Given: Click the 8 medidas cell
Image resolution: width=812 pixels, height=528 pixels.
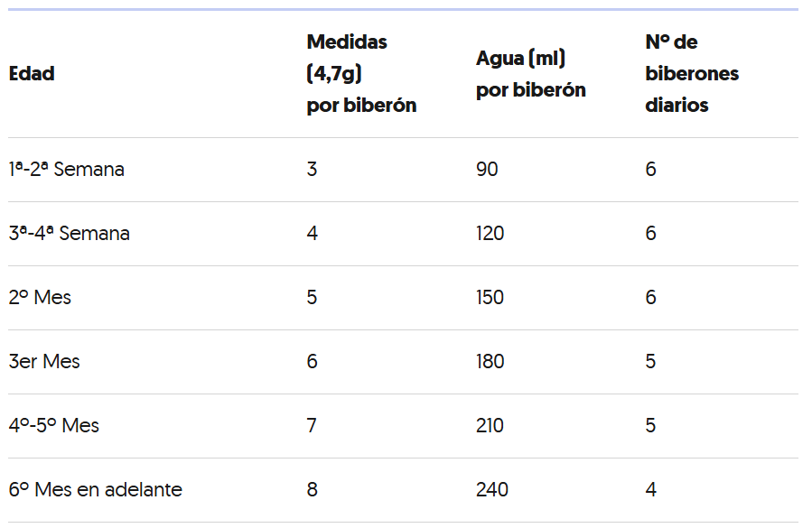Looking at the screenshot, I should (312, 490).
